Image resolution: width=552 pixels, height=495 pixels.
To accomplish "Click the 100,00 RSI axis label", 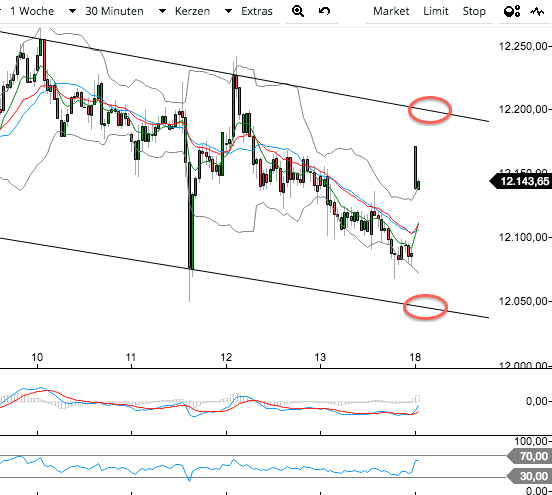I will pyautogui.click(x=531, y=441).
